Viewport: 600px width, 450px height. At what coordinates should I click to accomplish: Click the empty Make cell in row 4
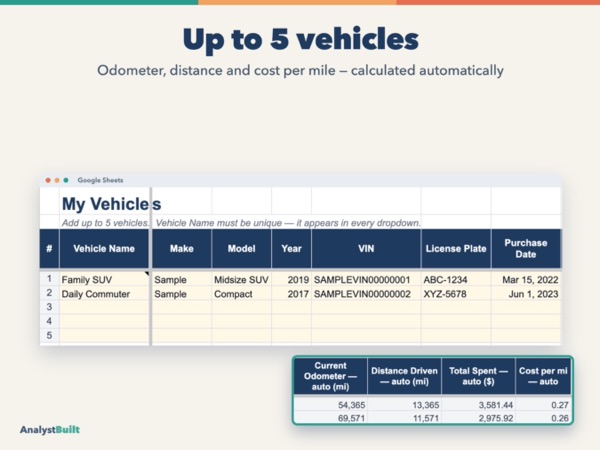pos(182,321)
